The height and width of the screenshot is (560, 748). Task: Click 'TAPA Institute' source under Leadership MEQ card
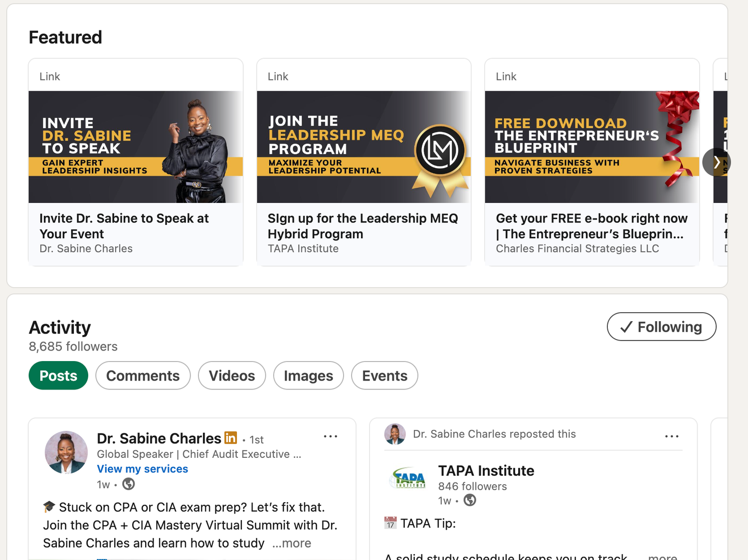(x=303, y=248)
